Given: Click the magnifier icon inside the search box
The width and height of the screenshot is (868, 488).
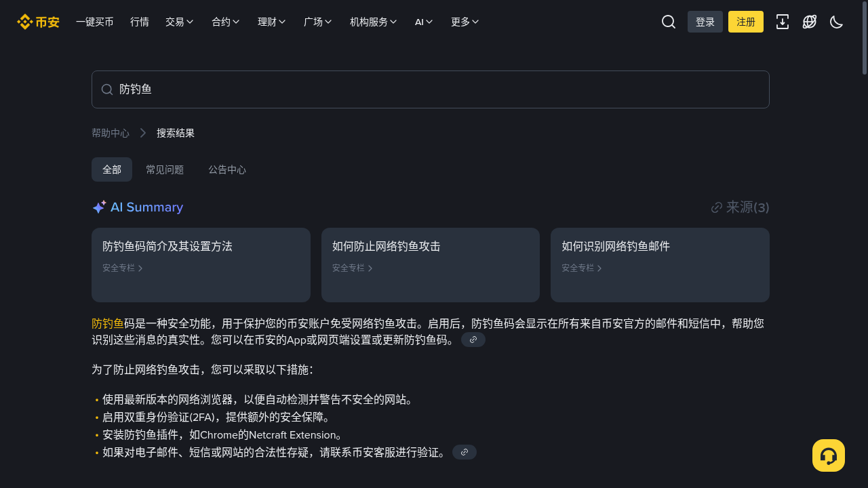Looking at the screenshot, I should tap(107, 89).
